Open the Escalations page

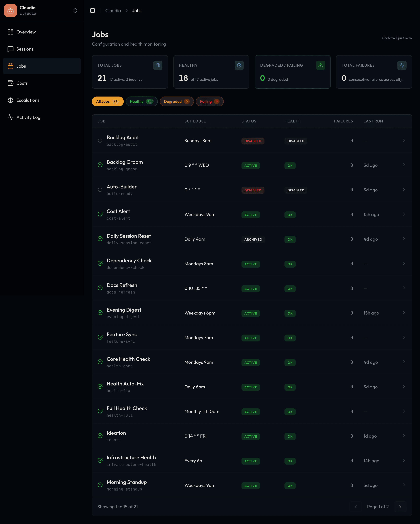click(28, 100)
